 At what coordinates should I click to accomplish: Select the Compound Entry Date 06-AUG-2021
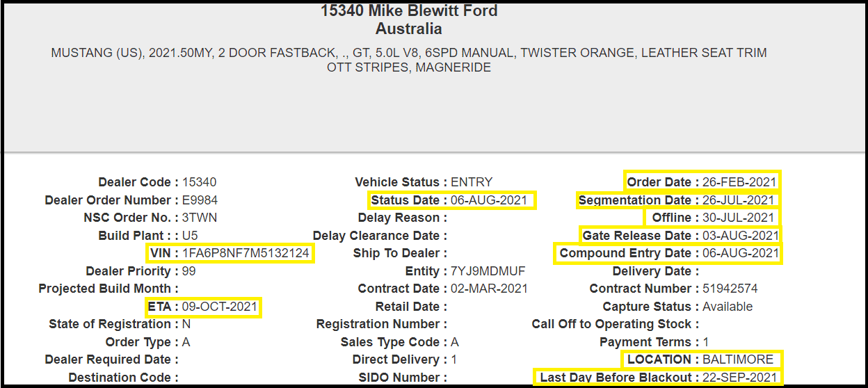[x=741, y=253]
